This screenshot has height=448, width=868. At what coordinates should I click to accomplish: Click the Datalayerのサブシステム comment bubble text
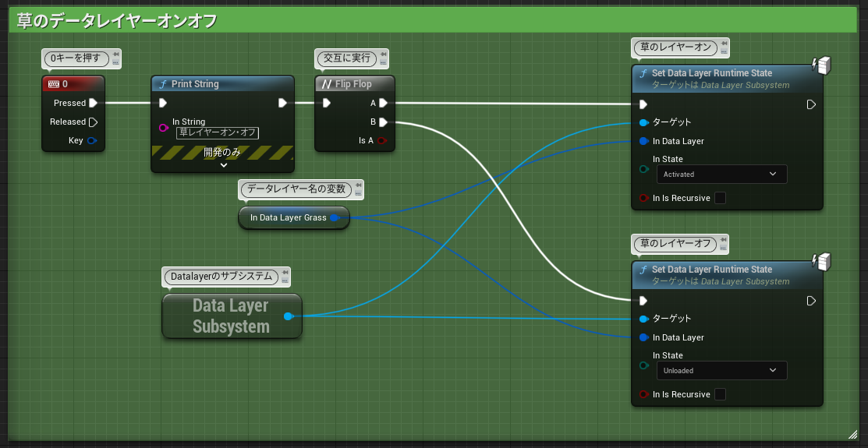[x=221, y=276]
